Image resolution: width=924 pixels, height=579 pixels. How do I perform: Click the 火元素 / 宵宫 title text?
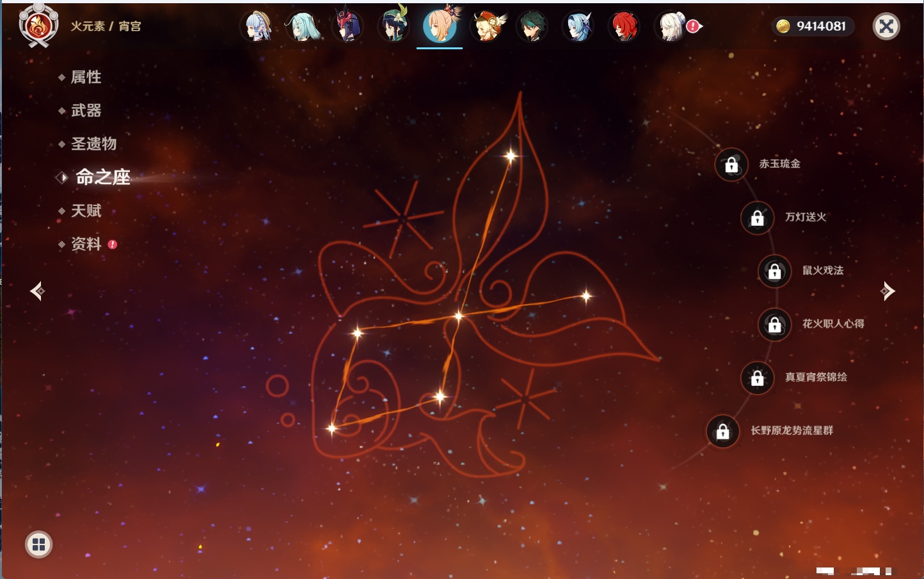point(106,26)
